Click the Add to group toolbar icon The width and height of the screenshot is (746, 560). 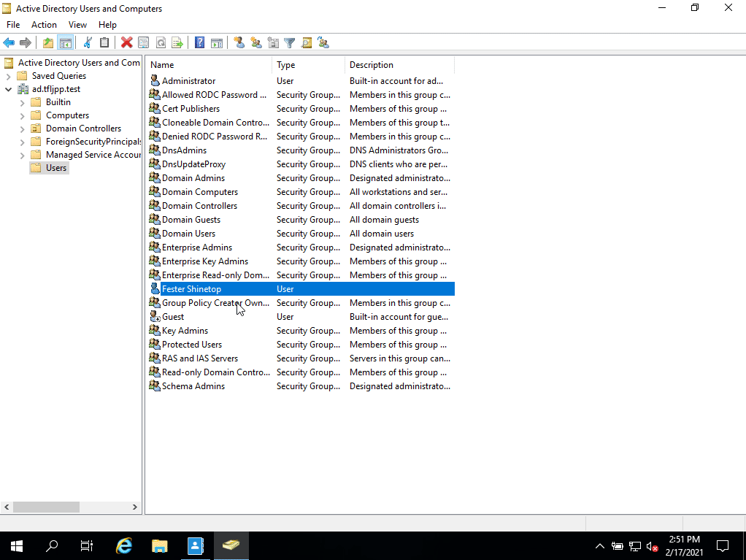point(323,43)
